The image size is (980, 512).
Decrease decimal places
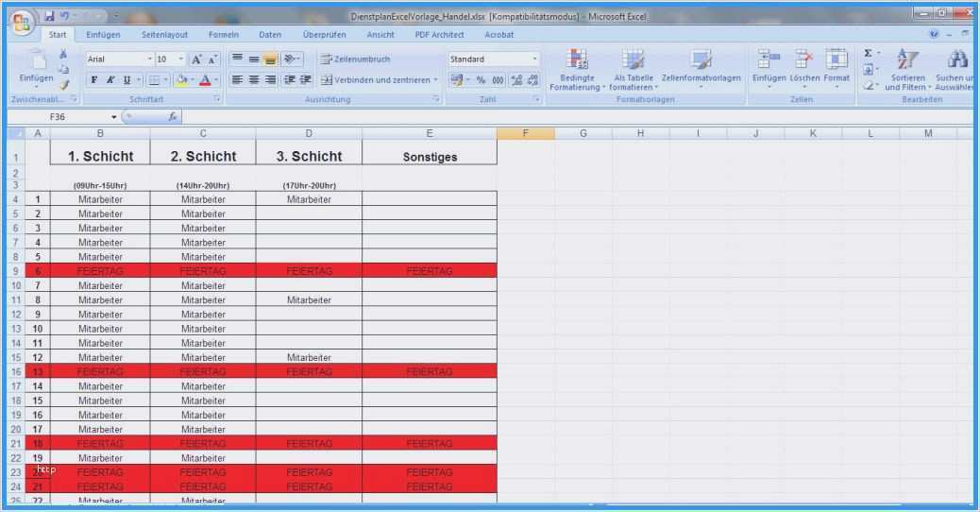532,80
